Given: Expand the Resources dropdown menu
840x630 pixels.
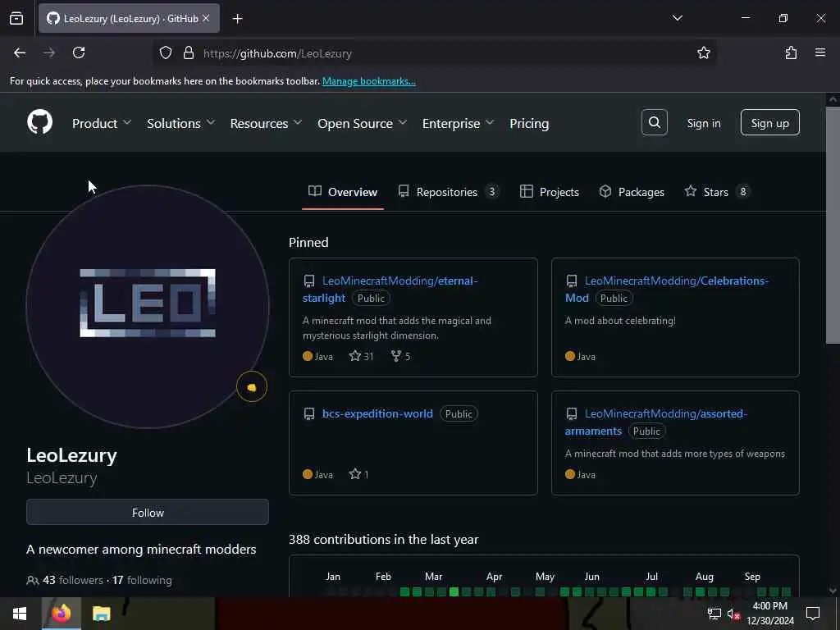Looking at the screenshot, I should [267, 123].
